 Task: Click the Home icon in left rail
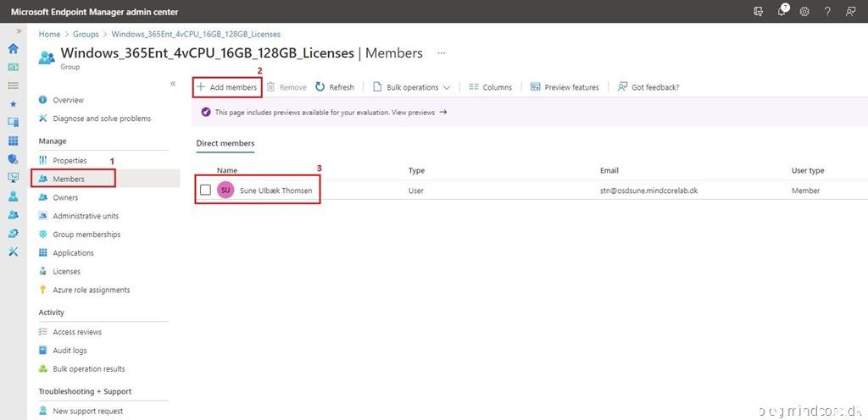pyautogui.click(x=13, y=48)
